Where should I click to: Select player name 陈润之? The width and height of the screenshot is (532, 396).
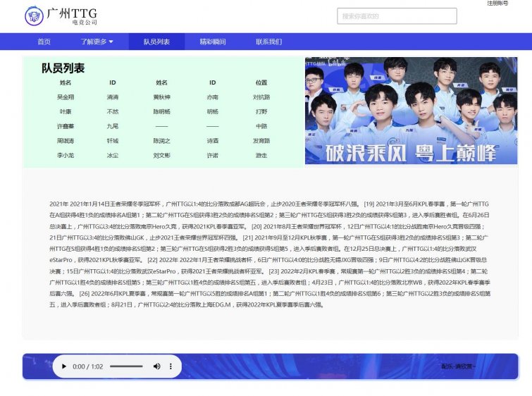coord(161,141)
